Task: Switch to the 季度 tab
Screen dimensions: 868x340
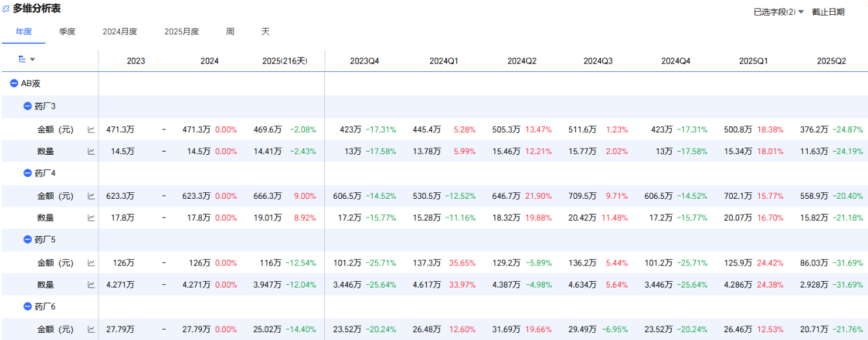Action: point(67,32)
